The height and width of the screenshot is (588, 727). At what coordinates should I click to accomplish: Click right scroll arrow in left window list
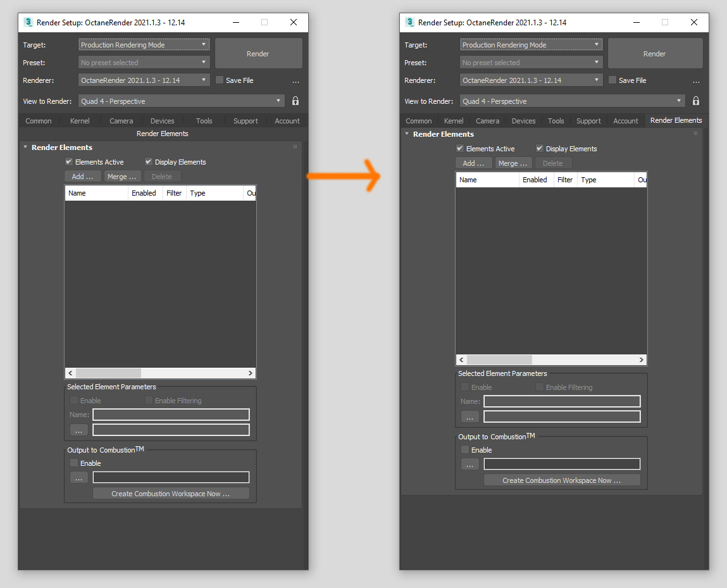click(251, 373)
